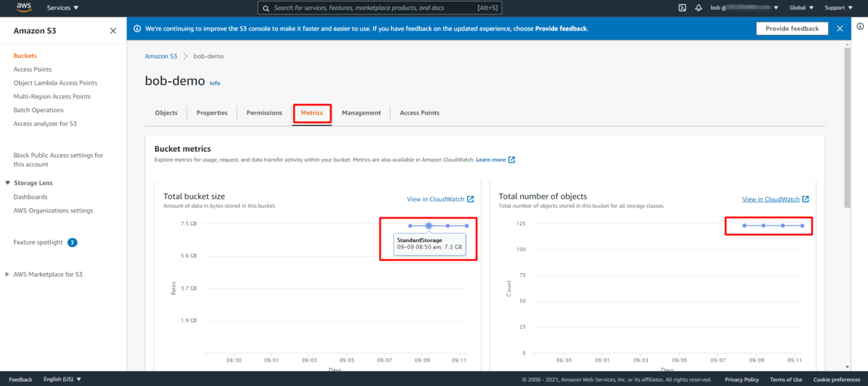Switch to the Management tab

pos(361,113)
